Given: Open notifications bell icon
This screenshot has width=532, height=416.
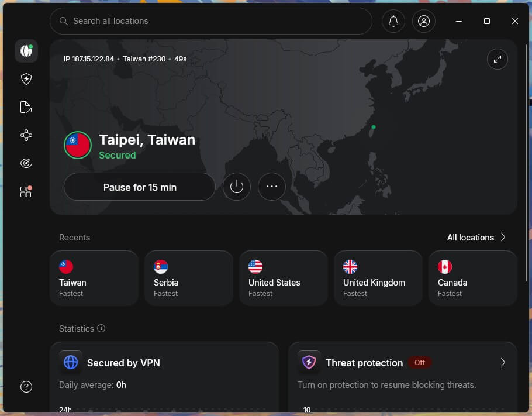Looking at the screenshot, I should point(393,21).
